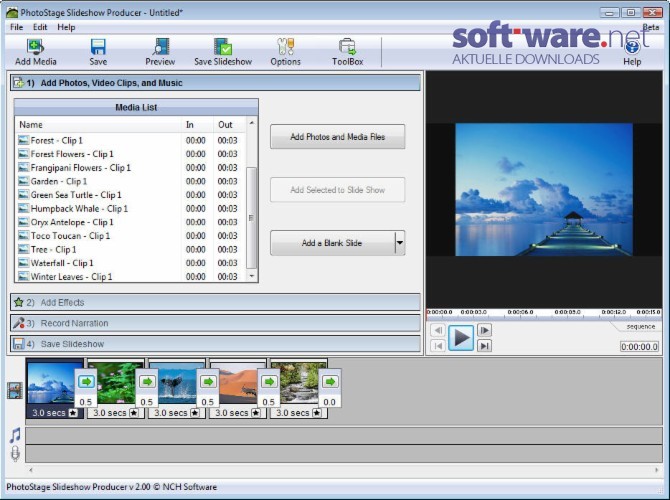Click the star effects icon under the whale slide
Viewport: 670px width, 500px height.
[195, 413]
